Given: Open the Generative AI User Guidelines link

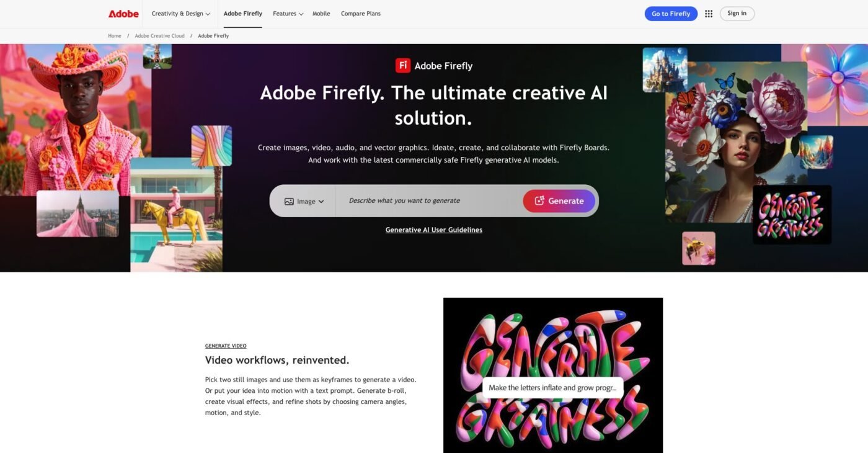Looking at the screenshot, I should (x=434, y=230).
